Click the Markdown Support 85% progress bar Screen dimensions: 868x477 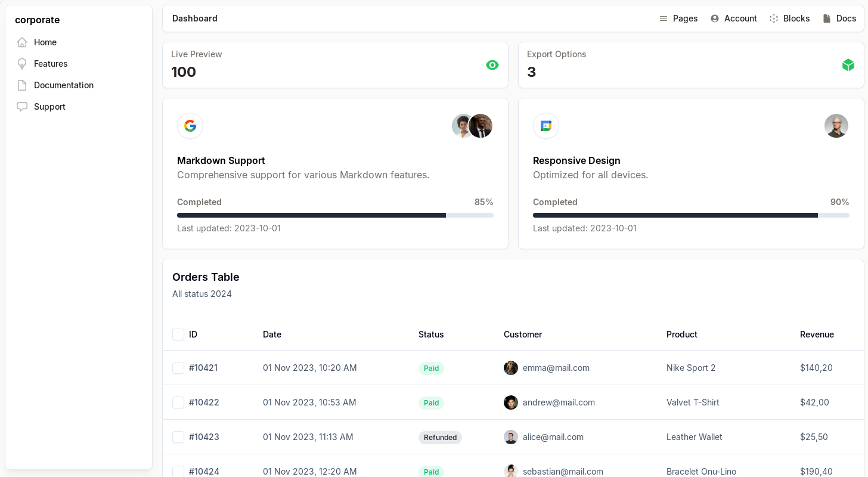[335, 215]
